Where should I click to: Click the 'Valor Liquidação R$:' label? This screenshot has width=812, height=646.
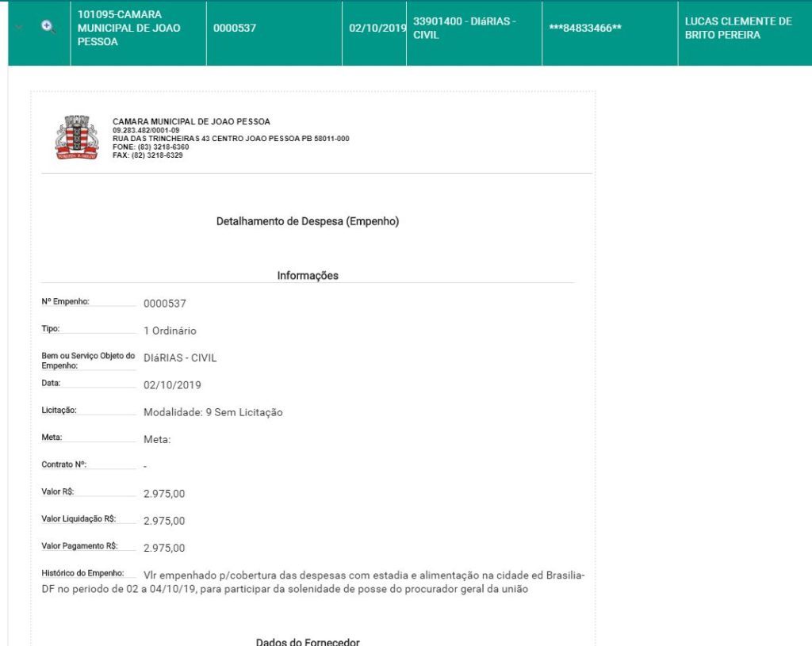tap(79, 518)
